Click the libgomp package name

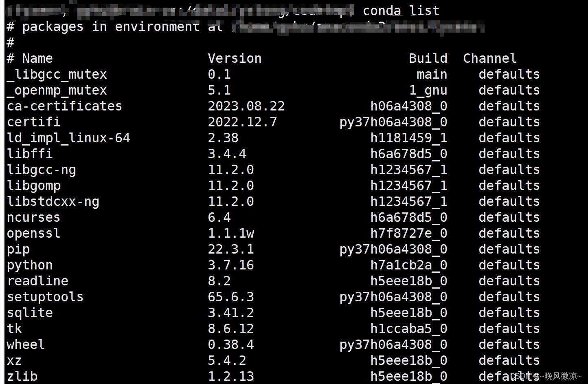point(34,186)
